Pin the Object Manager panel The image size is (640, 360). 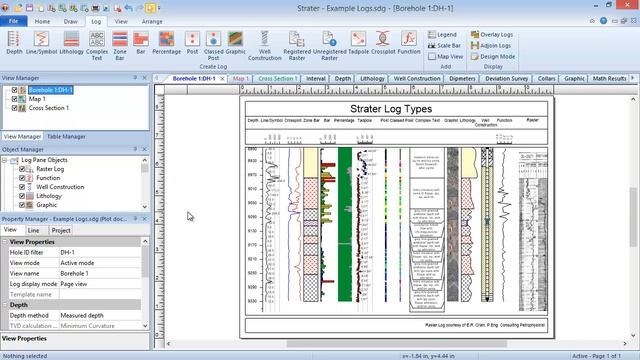click(135, 149)
